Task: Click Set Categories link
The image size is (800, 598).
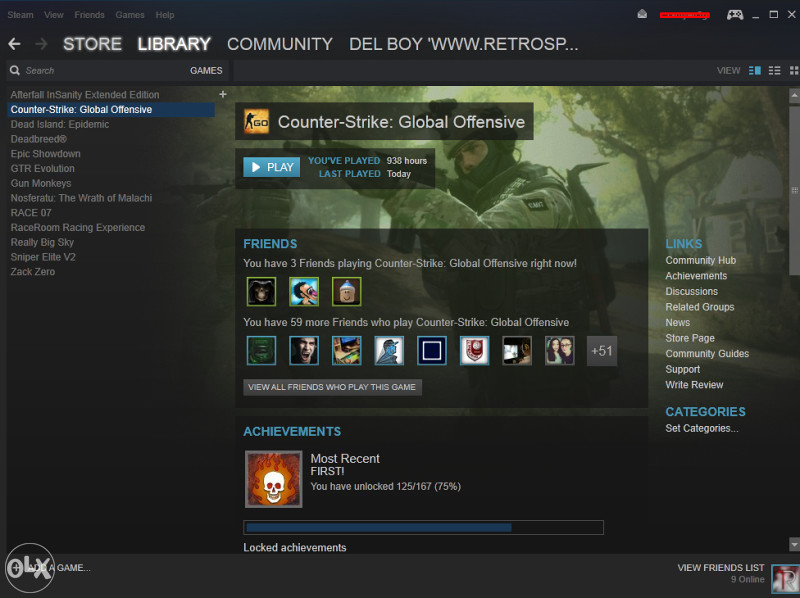Action: [x=702, y=428]
